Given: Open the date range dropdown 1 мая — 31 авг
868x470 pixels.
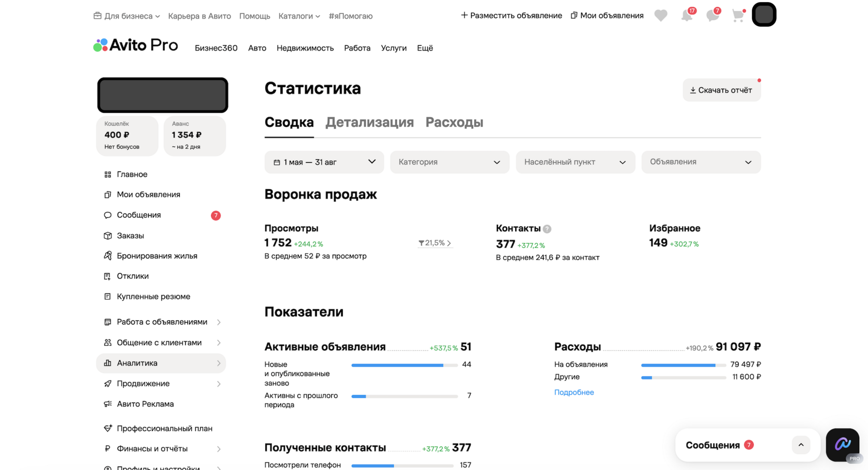Looking at the screenshot, I should tap(324, 162).
